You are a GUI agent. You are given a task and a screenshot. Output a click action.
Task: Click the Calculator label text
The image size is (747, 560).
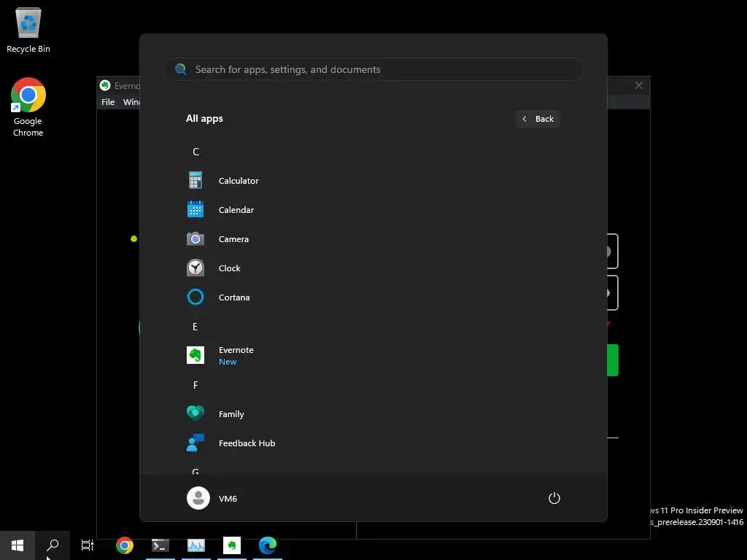point(239,181)
